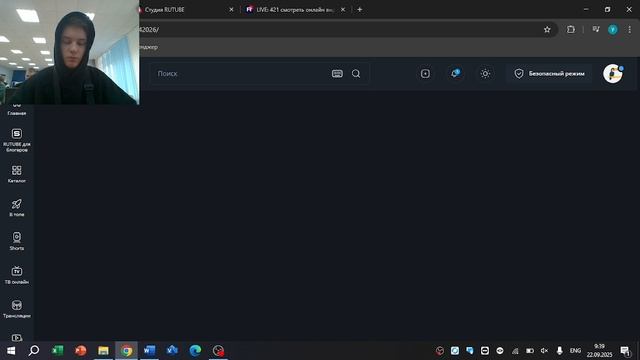Switch ENG input language

point(575,351)
